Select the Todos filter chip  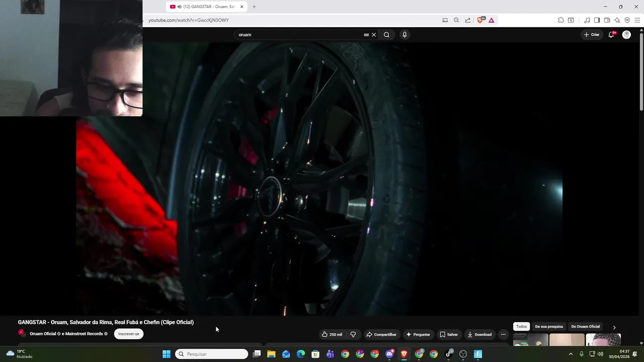pos(521,326)
